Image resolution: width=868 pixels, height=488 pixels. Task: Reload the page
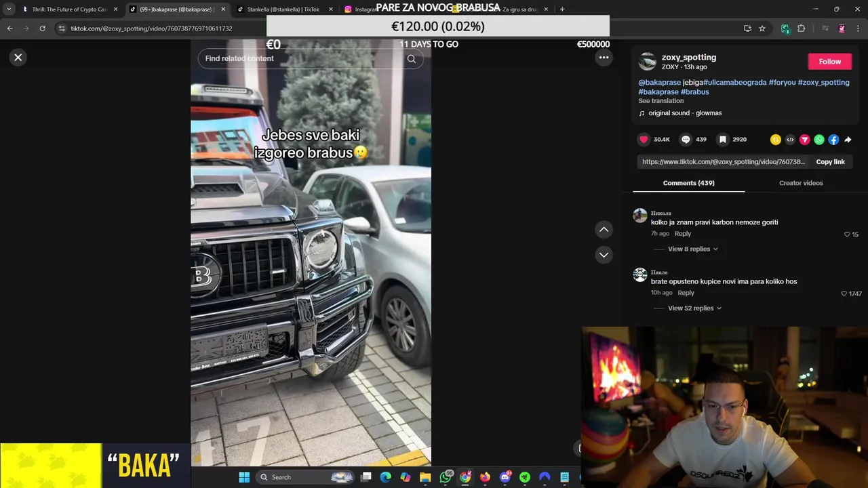coord(42,28)
